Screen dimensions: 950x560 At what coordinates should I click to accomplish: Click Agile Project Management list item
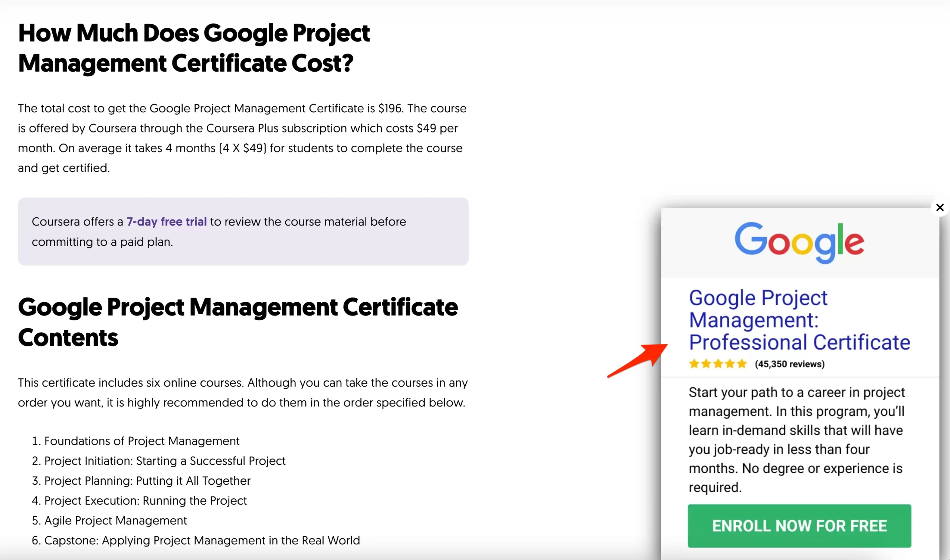coord(115,520)
